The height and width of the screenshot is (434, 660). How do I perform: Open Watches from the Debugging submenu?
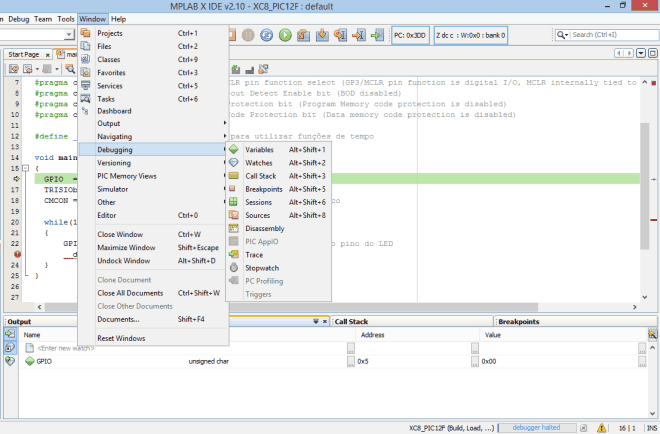(279, 163)
